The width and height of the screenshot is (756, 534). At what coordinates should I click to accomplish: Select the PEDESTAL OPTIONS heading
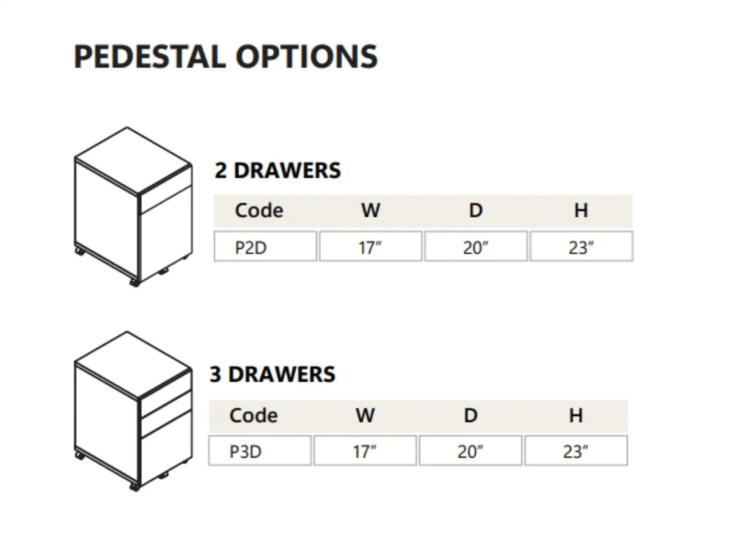point(226,57)
